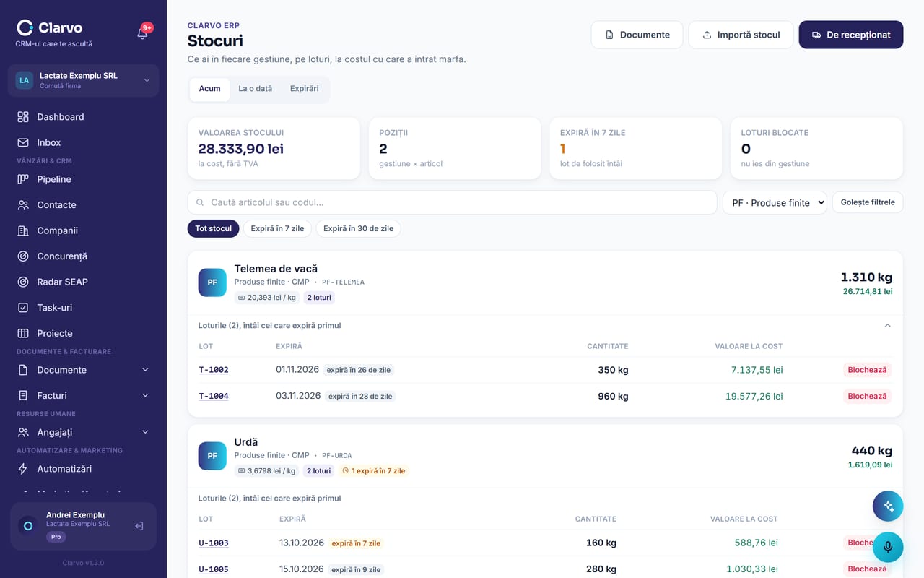Activate the microphone voice button
Screen dimensions: 924x578
point(888,547)
